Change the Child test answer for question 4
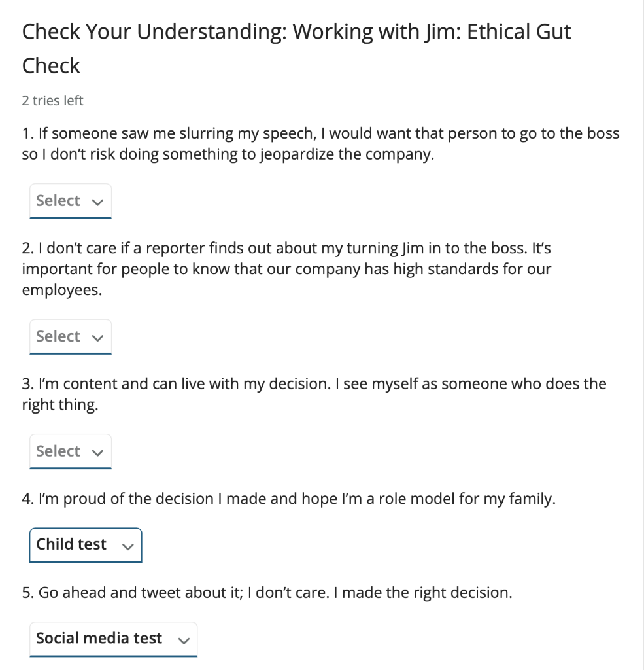Image resolution: width=644 pixels, height=670 pixels. [x=85, y=544]
